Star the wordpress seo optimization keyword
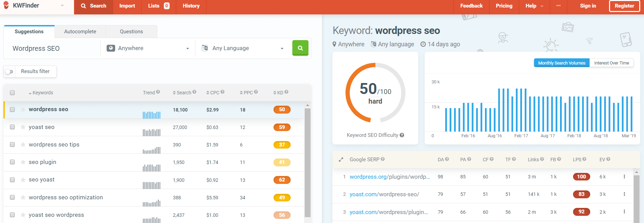This screenshot has width=644, height=223. (23, 197)
